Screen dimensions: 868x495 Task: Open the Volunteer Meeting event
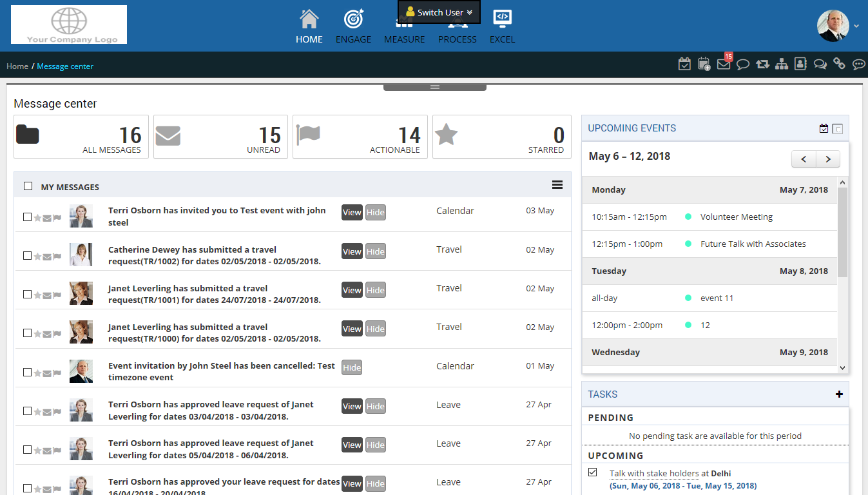pyautogui.click(x=737, y=217)
